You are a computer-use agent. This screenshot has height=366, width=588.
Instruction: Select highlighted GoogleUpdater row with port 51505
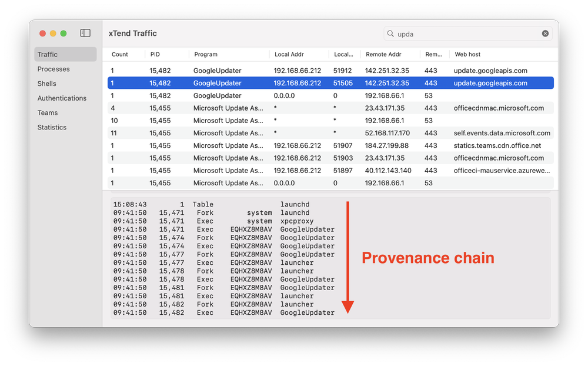(330, 83)
